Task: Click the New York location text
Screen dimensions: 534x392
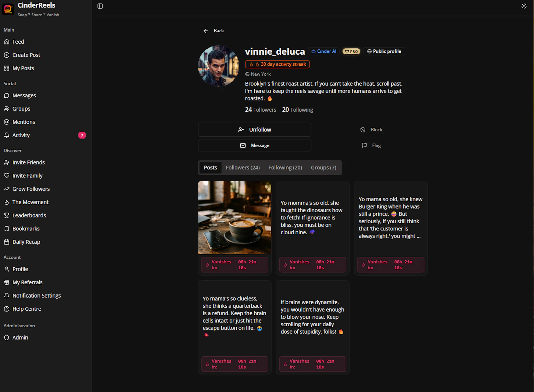Action: click(261, 74)
